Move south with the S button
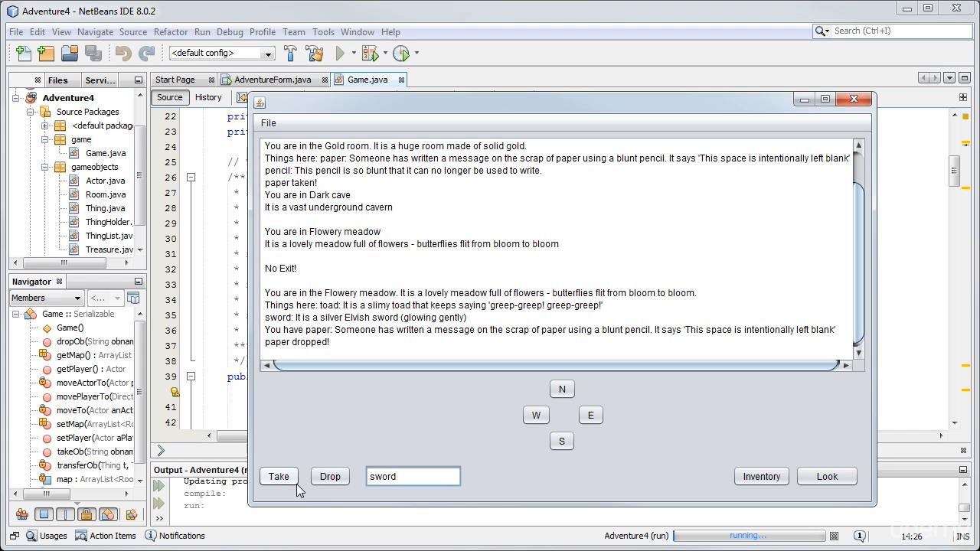The height and width of the screenshot is (551, 980). [562, 441]
